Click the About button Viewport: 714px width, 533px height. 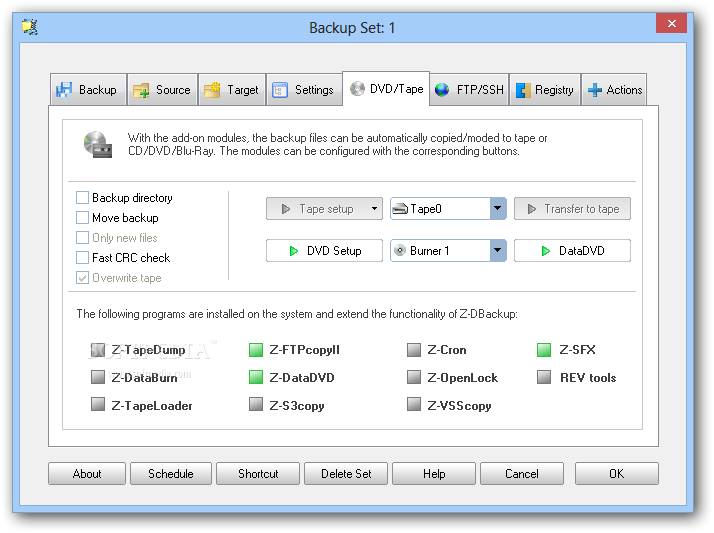(87, 474)
